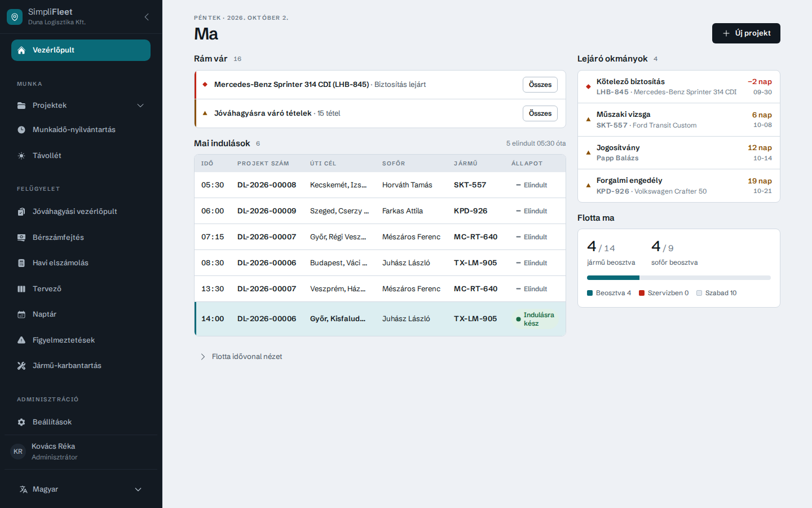This screenshot has width=812, height=508.
Task: Open the Bérszámfejtés menu entry
Action: click(81, 238)
